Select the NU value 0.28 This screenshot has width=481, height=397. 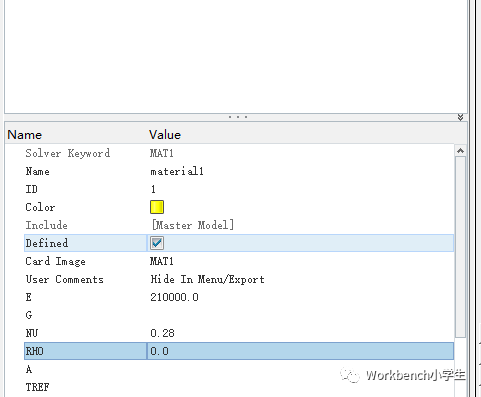point(162,333)
